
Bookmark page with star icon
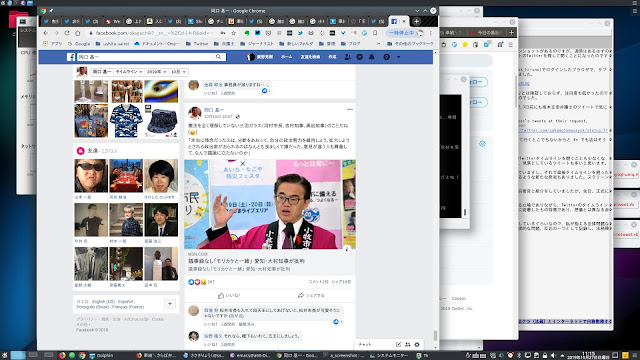pos(233,33)
